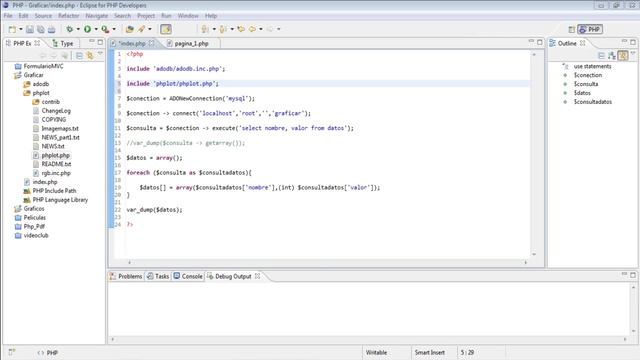Click the Back navigation arrow icon
Screen dimensions: 640x360
253,29
